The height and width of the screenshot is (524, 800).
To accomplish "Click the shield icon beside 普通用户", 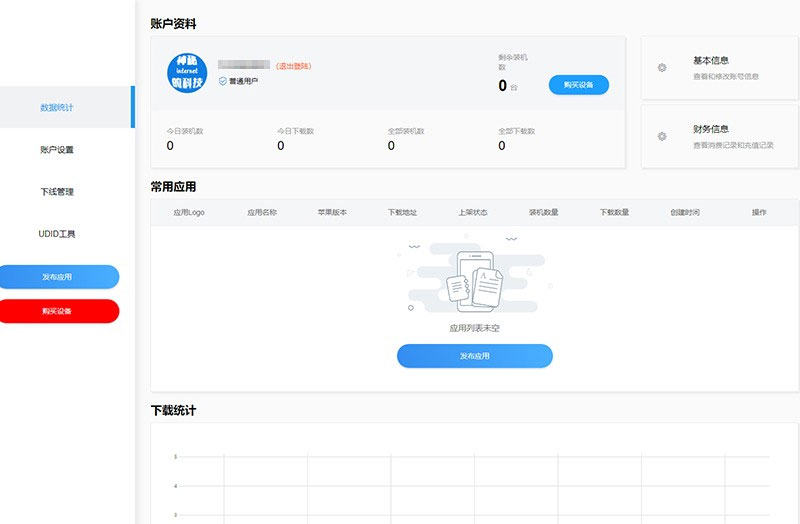I will [222, 81].
